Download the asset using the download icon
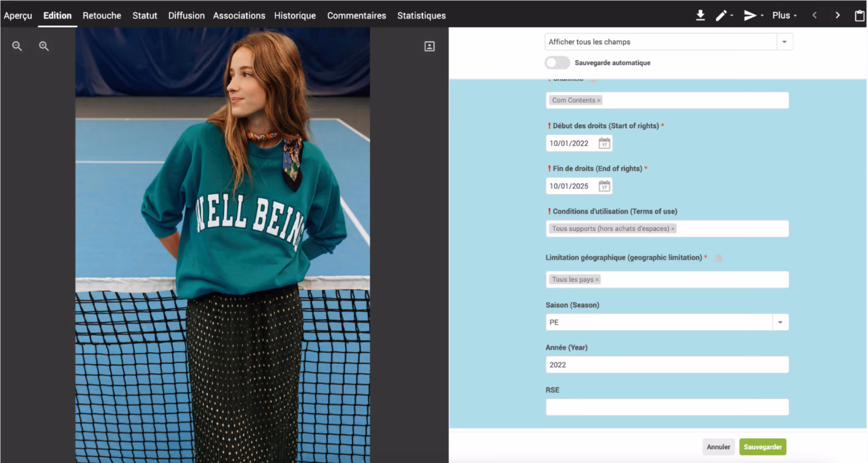 click(700, 15)
